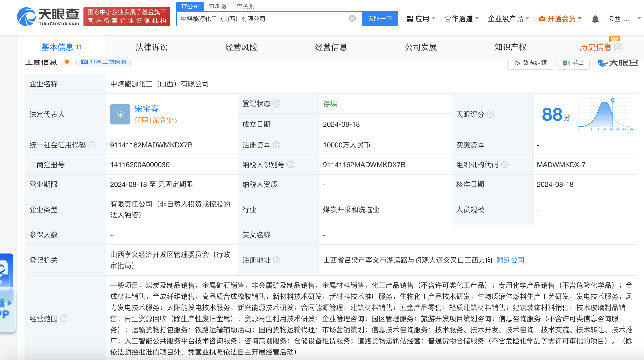Click organization code MADWMKDX-7
Viewport: 644px width, 360px height.
(x=561, y=165)
